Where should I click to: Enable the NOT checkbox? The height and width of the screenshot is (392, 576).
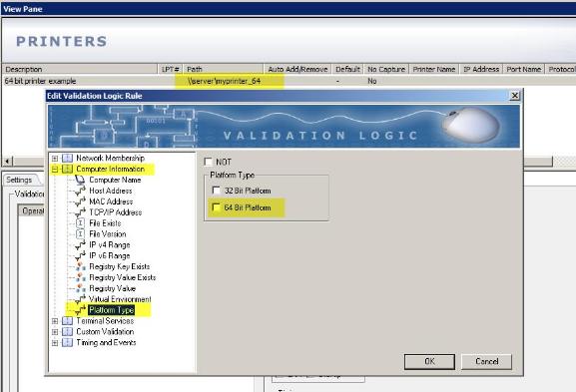coord(209,162)
